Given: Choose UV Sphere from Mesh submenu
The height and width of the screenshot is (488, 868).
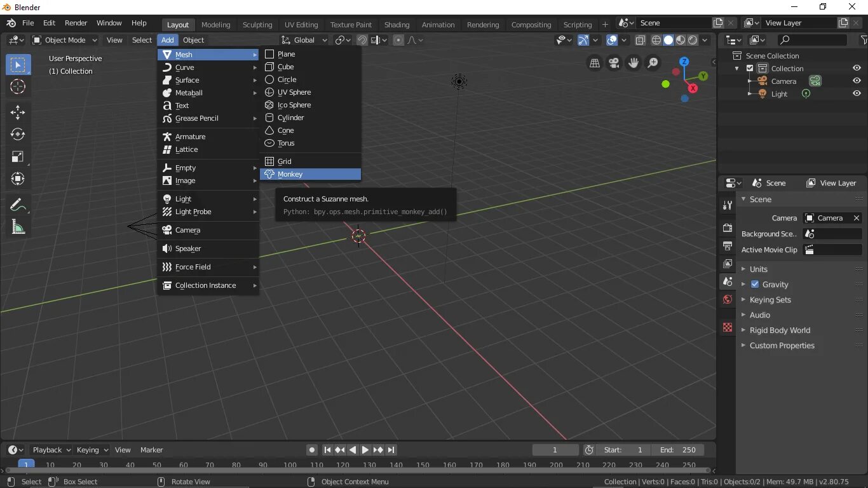Looking at the screenshot, I should [x=310, y=92].
